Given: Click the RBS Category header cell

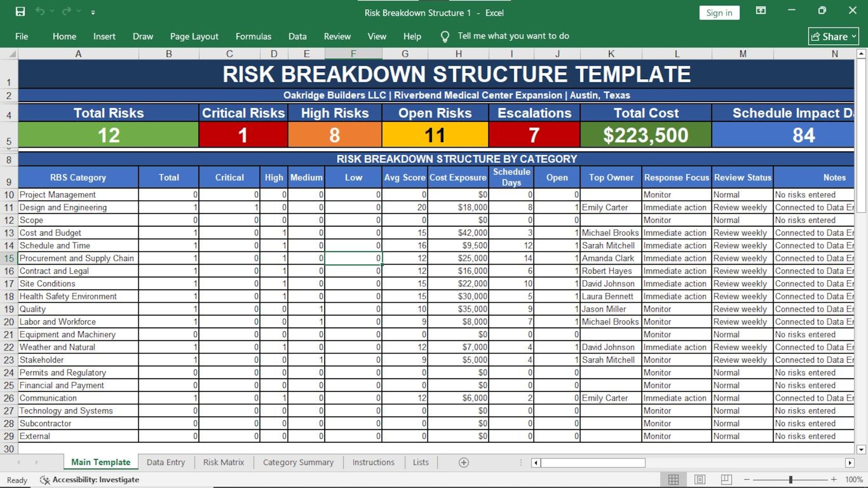Looking at the screenshot, I should point(78,178).
